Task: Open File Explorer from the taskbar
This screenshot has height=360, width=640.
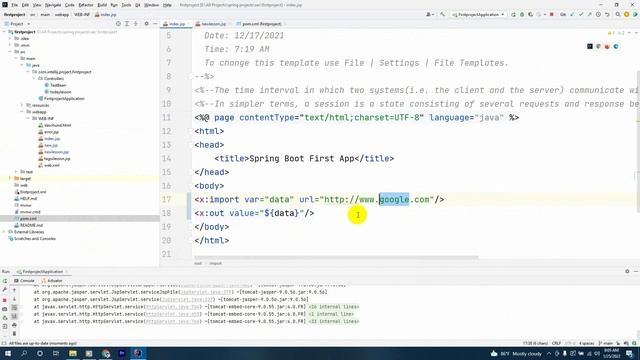Action: [x=73, y=353]
